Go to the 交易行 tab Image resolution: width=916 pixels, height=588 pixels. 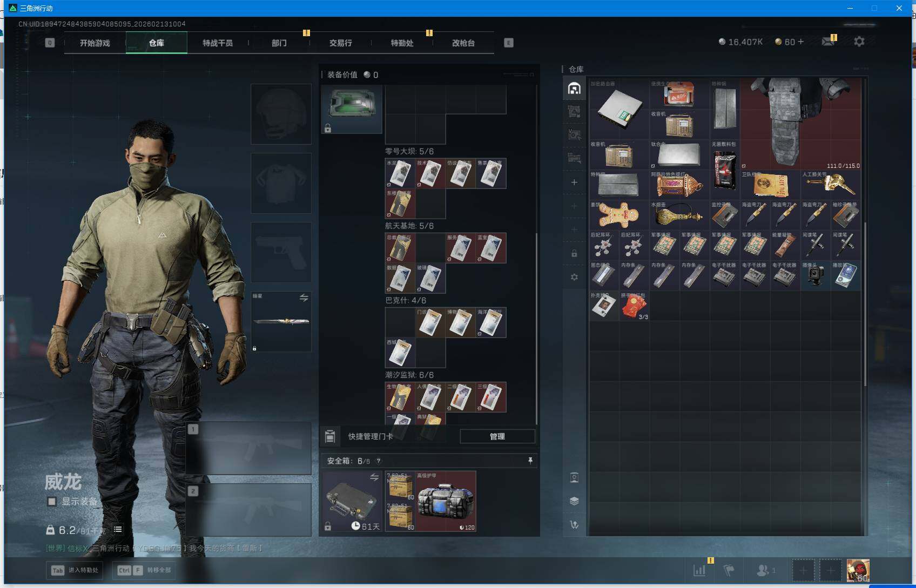coord(340,43)
